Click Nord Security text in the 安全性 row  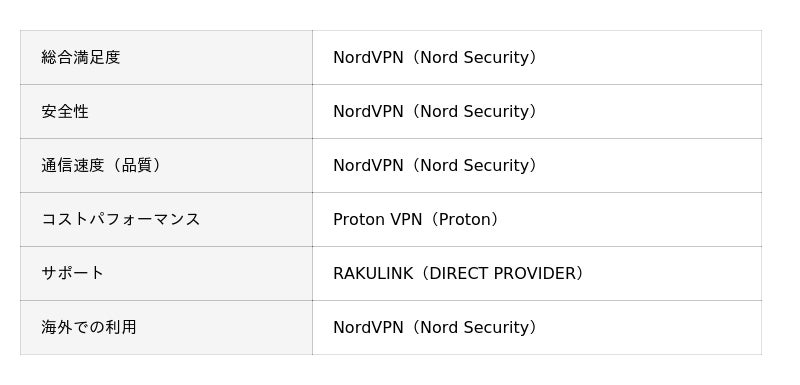(x=475, y=112)
